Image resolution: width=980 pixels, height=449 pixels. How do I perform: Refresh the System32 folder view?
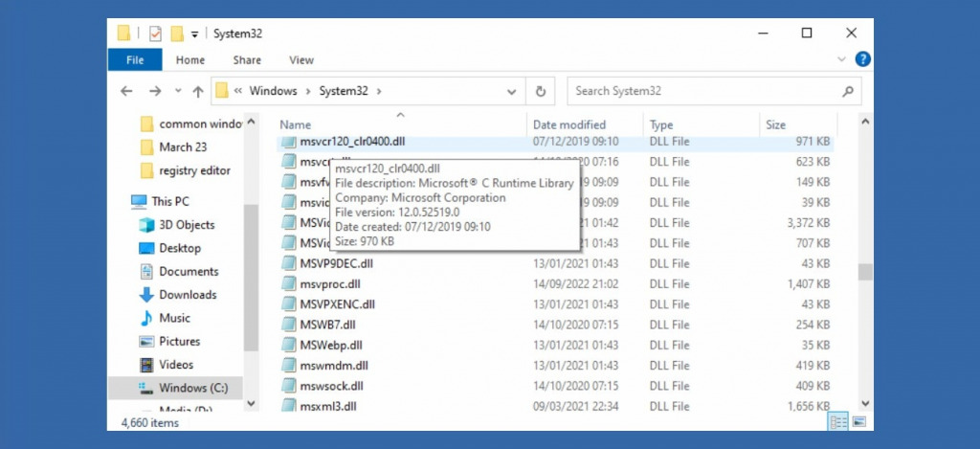point(541,91)
